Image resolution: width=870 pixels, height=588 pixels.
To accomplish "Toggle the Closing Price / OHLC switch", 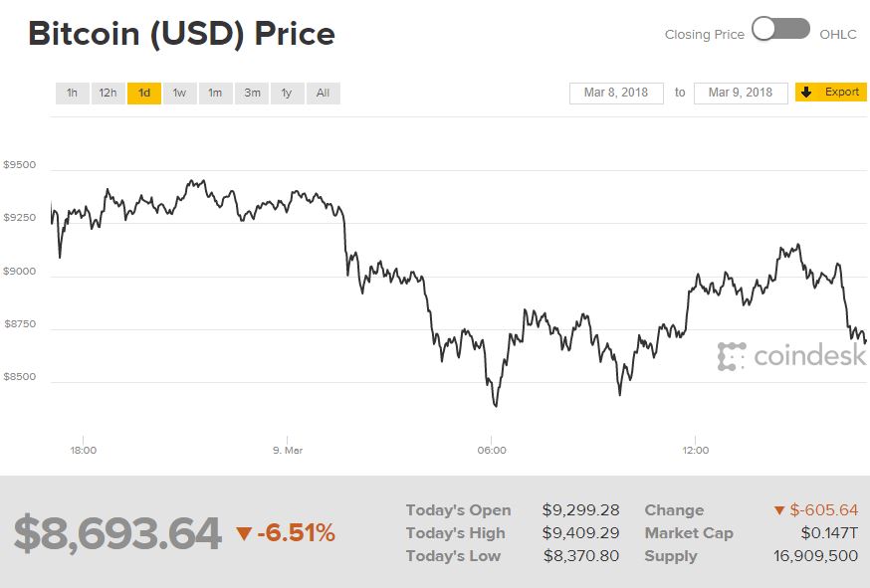I will pos(781,30).
